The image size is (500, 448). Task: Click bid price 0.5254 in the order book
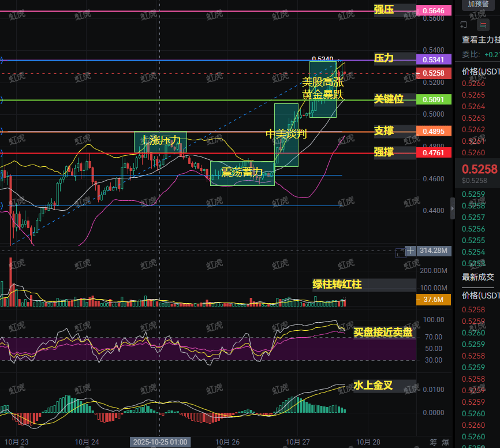point(473,252)
